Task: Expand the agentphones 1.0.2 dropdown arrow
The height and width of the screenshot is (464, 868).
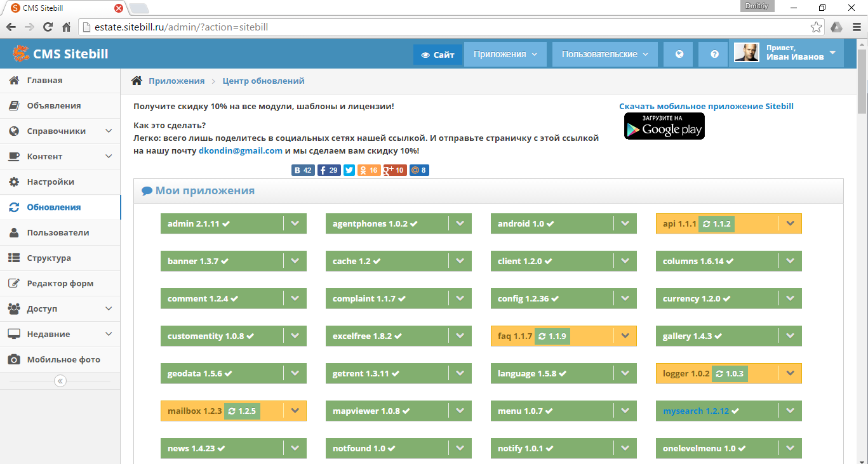Action: (460, 224)
